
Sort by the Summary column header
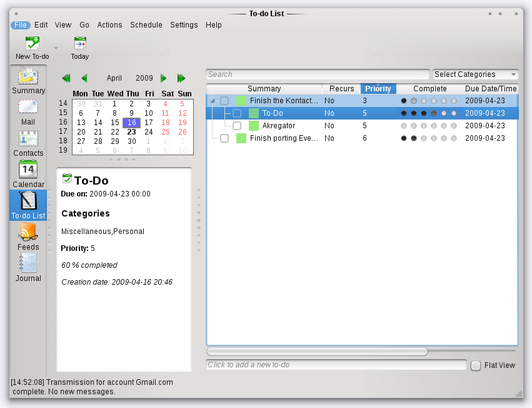coord(264,89)
